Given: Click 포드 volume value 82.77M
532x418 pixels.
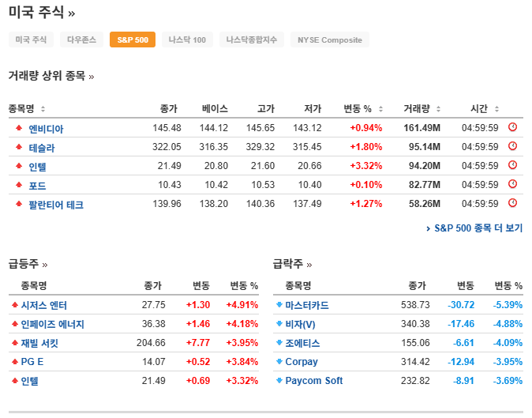Looking at the screenshot, I should 425,185.
